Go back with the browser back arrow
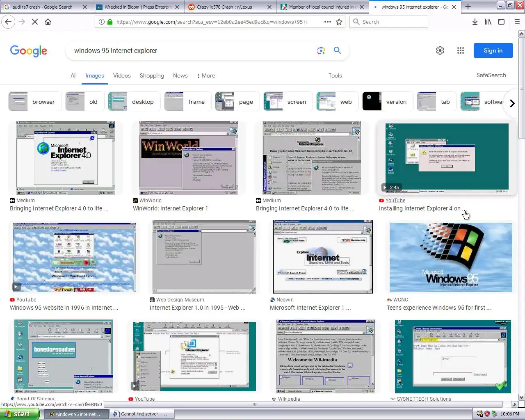This screenshot has height=420, width=525. [9, 22]
